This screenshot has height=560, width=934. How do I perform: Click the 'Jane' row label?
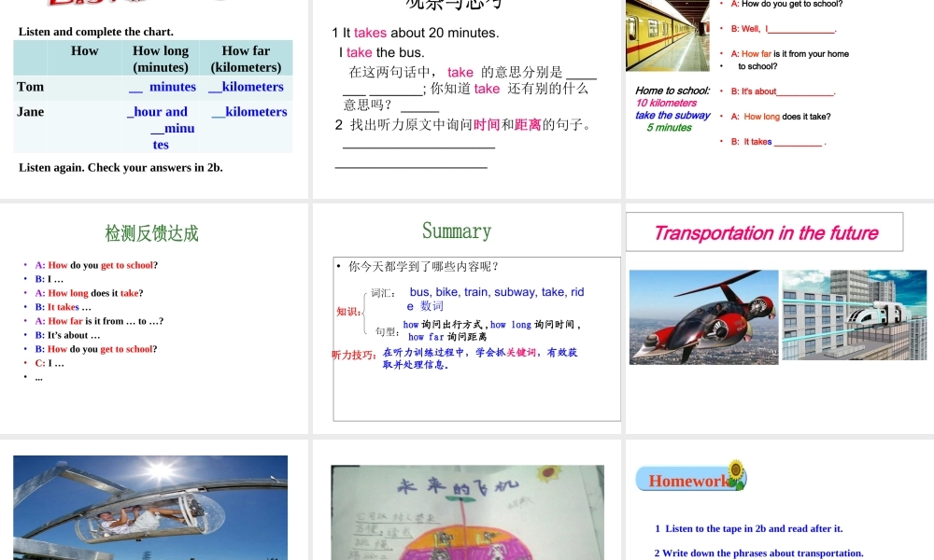(31, 112)
